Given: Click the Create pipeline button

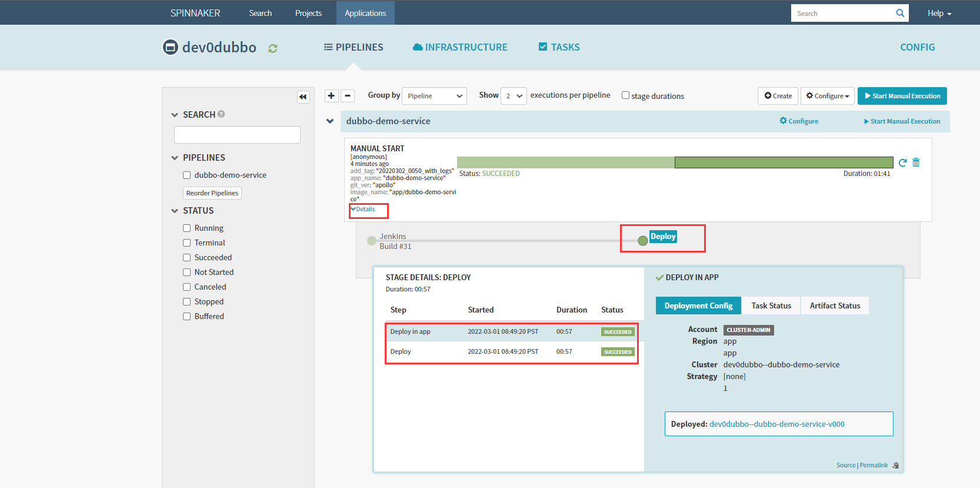Looking at the screenshot, I should pyautogui.click(x=778, y=96).
